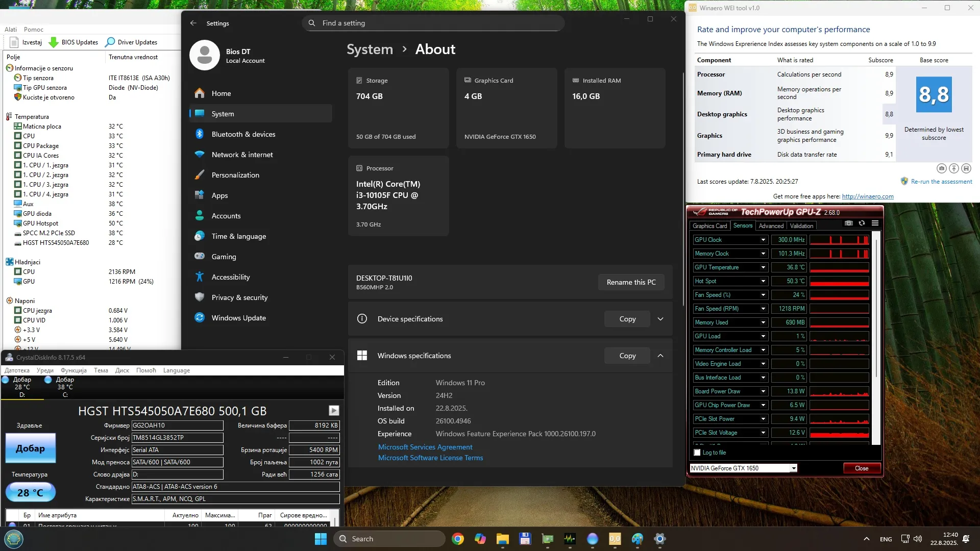Click the GPU-Z screenshot camera icon
Image resolution: width=980 pixels, height=551 pixels.
pyautogui.click(x=848, y=223)
